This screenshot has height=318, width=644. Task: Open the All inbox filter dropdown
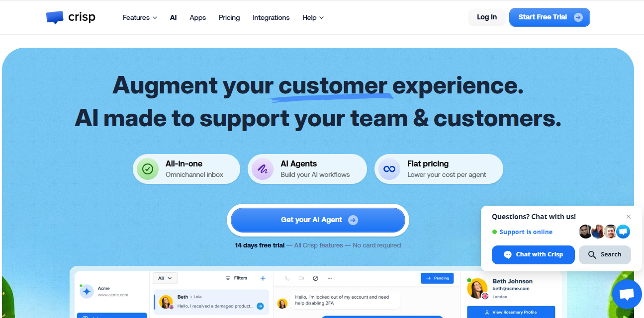pyautogui.click(x=165, y=278)
